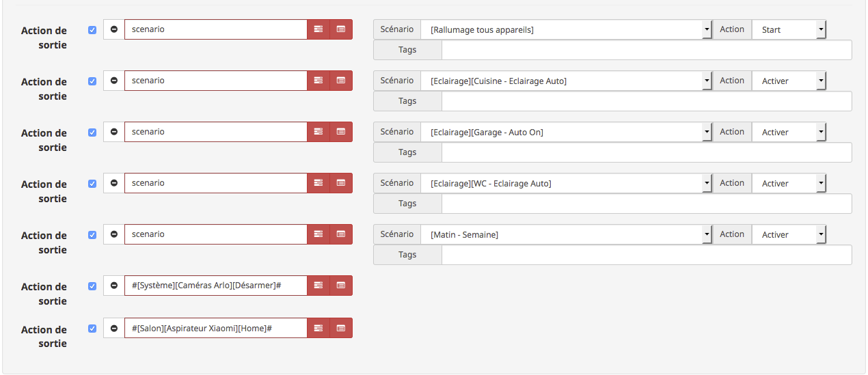
Task: Open command picker for Caméras Arlo Désarmer
Action: pyautogui.click(x=341, y=286)
